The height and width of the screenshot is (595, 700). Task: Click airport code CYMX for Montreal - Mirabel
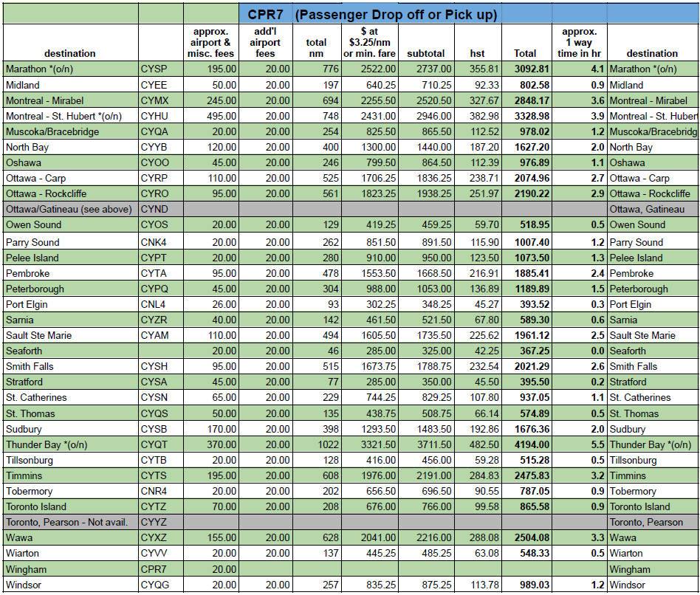160,100
